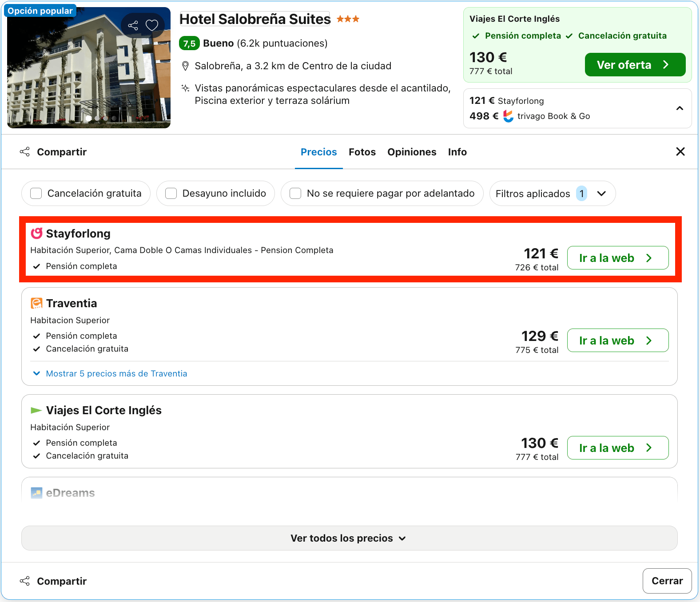Click the Viajes El Corte Inglés flag logo

point(36,410)
